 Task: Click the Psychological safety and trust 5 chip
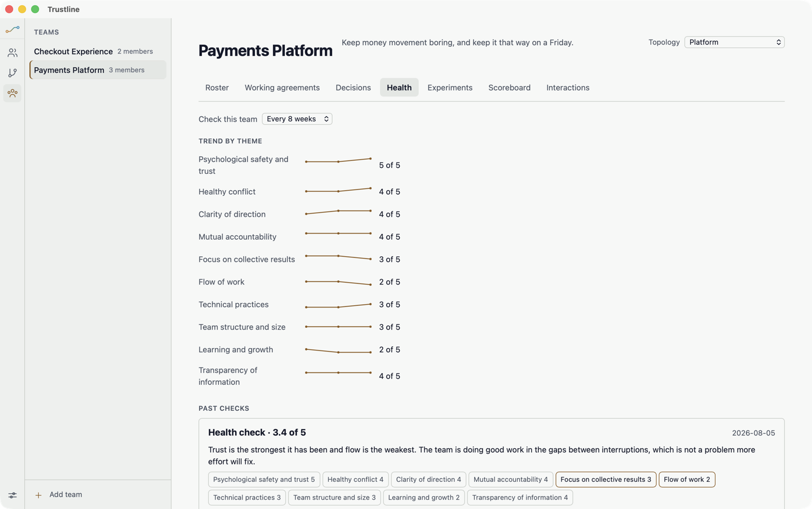coord(264,480)
